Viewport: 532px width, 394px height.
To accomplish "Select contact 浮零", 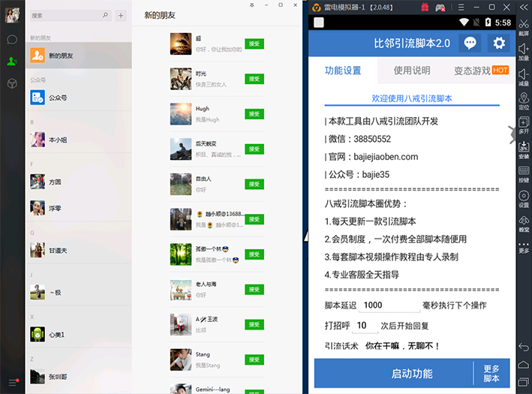I will 79,208.
